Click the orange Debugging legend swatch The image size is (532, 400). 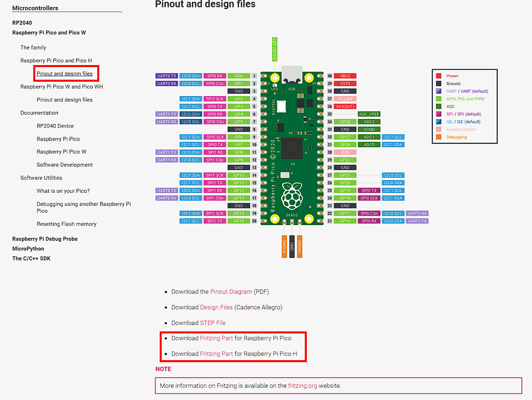pyautogui.click(x=438, y=137)
